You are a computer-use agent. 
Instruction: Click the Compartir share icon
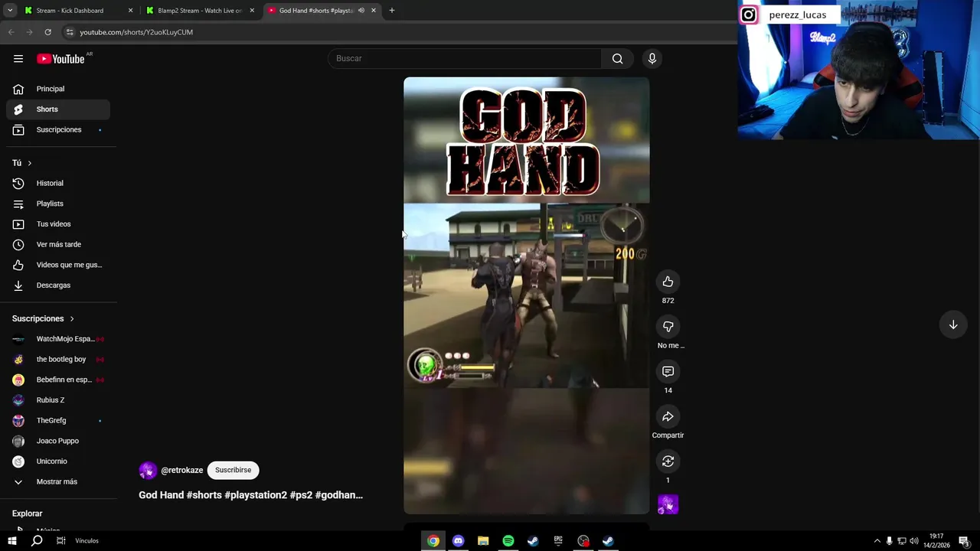pos(668,416)
